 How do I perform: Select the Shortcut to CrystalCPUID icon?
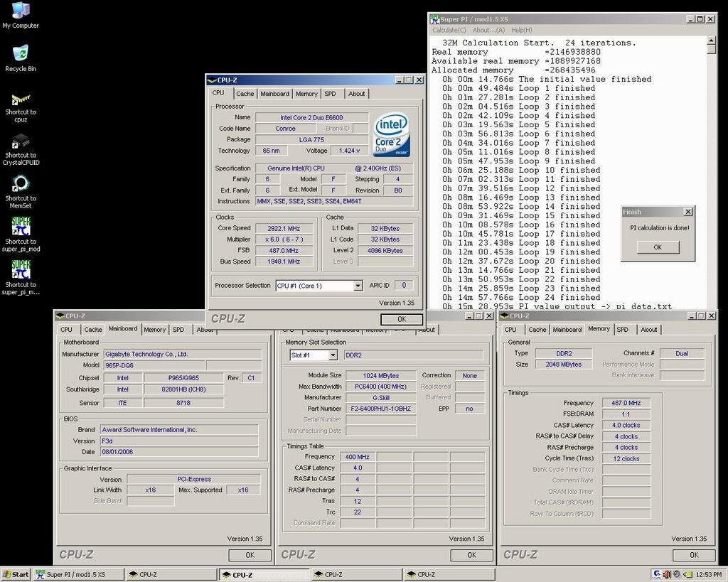tap(21, 151)
